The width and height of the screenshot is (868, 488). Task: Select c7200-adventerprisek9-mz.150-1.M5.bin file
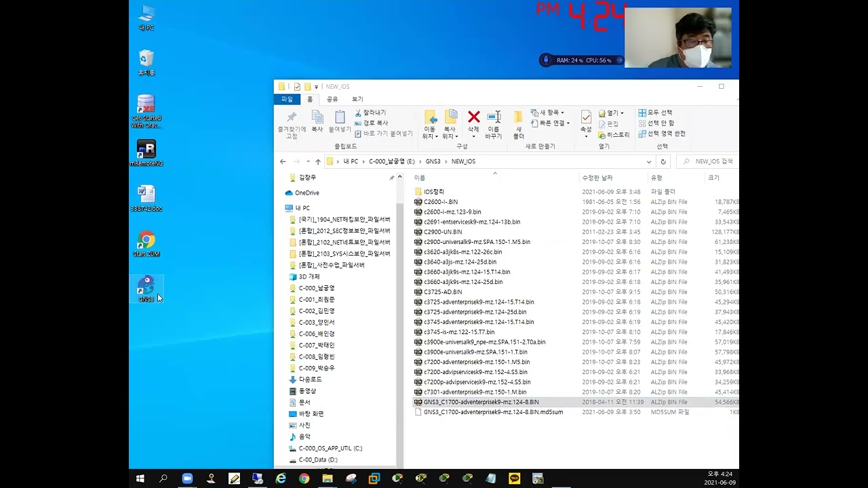[476, 362]
